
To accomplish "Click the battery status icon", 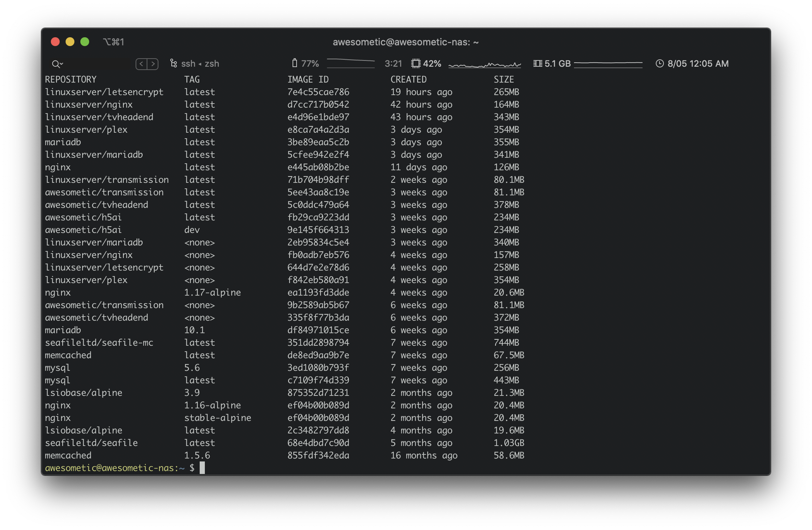I will (x=294, y=63).
